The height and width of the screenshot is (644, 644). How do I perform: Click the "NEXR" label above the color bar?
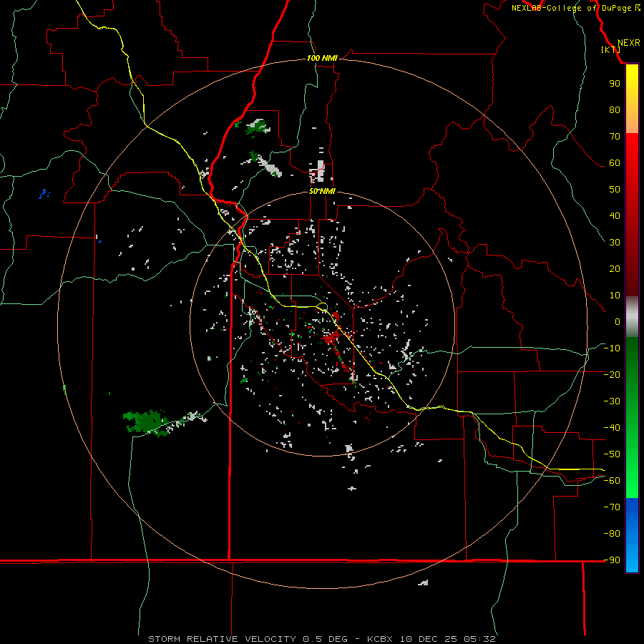(x=629, y=43)
